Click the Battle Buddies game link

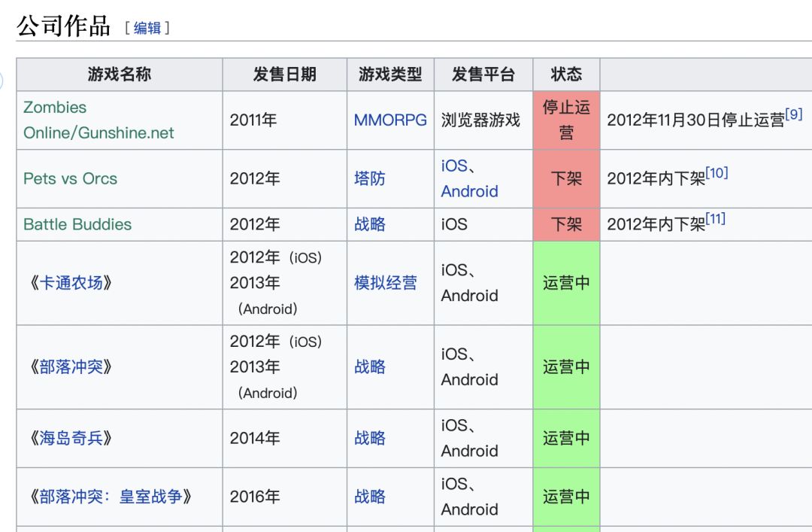point(77,224)
